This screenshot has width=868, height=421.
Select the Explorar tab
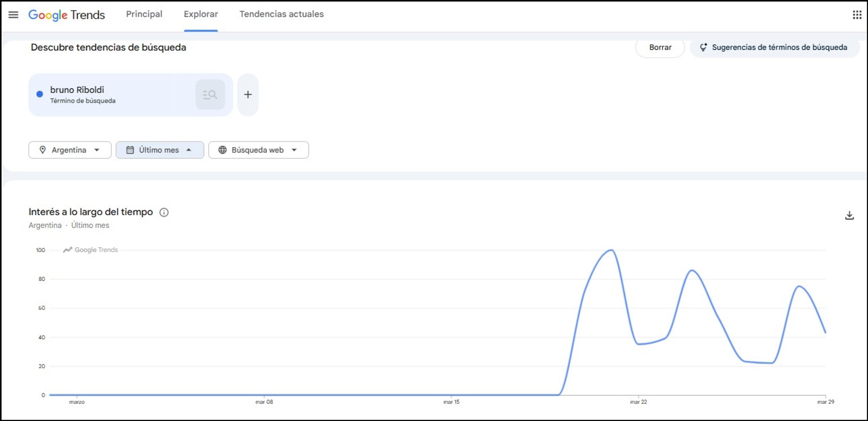click(x=201, y=14)
